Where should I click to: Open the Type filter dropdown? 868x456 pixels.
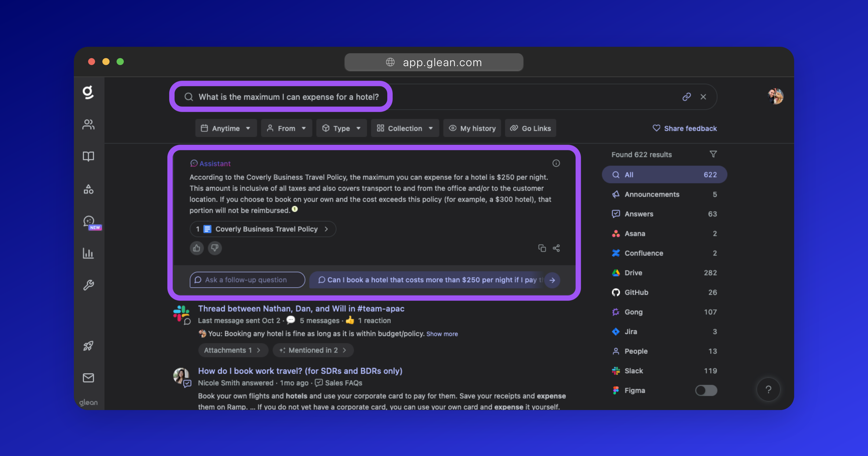coord(341,128)
